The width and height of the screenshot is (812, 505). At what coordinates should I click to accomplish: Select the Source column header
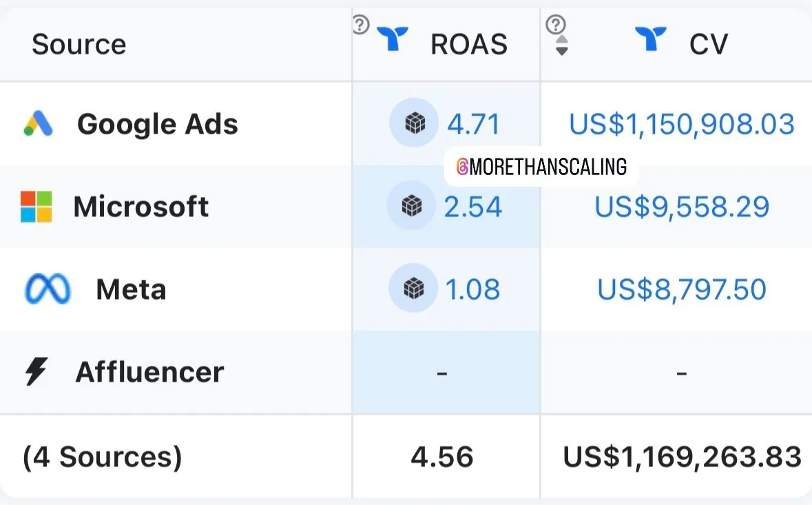(79, 44)
